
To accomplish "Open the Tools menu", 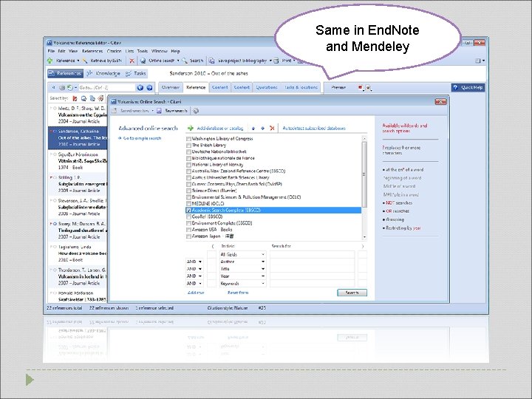I will point(143,51).
